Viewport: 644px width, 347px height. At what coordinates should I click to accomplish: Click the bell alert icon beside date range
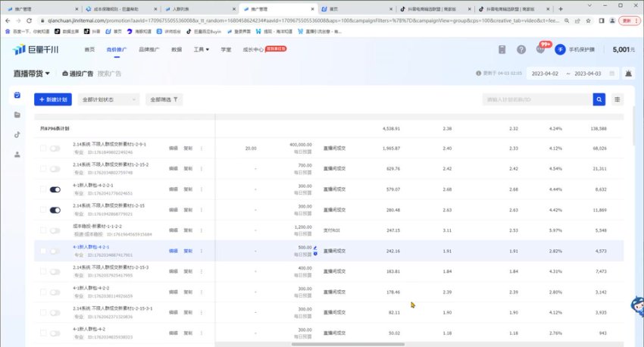point(628,73)
